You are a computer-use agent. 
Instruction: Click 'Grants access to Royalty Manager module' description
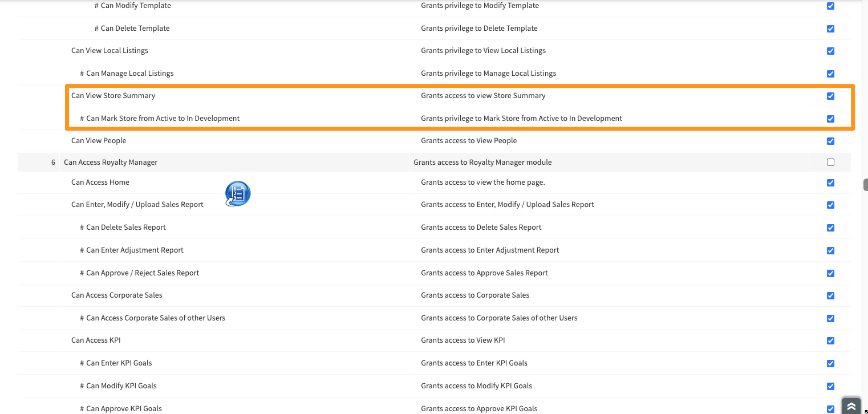pyautogui.click(x=482, y=163)
